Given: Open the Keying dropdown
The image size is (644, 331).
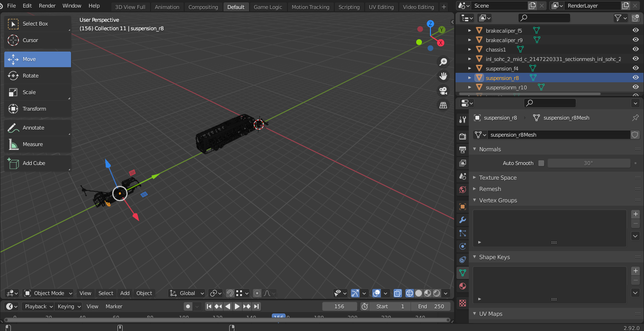Looking at the screenshot, I should tap(69, 306).
